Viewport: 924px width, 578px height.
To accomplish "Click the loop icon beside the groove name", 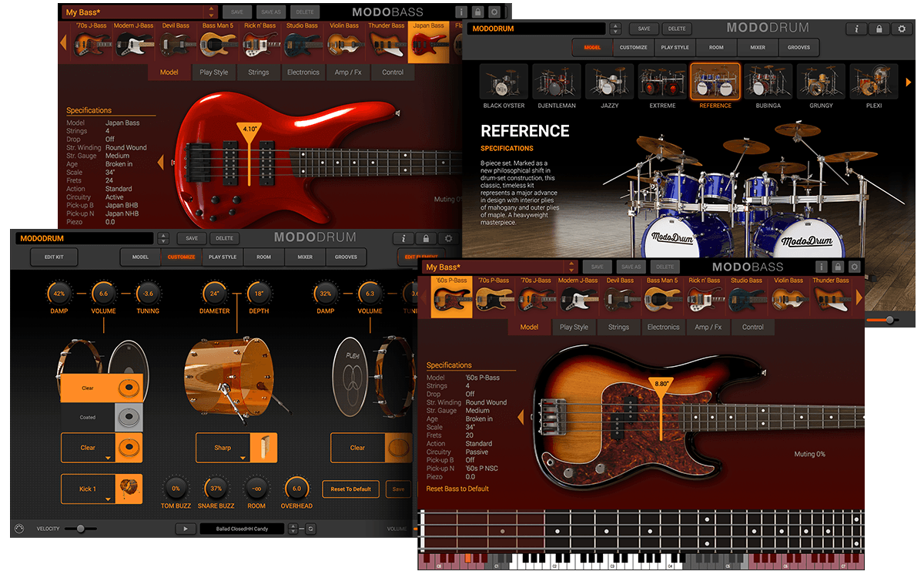I will tap(310, 529).
